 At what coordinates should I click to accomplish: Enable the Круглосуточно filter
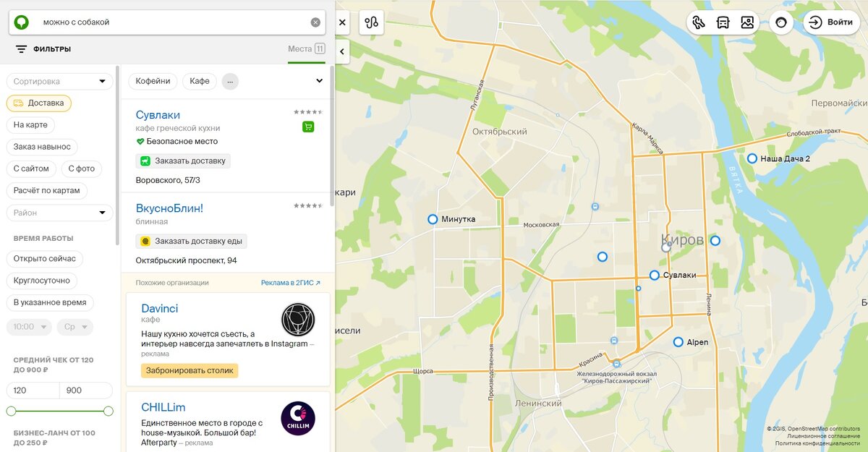(x=42, y=281)
